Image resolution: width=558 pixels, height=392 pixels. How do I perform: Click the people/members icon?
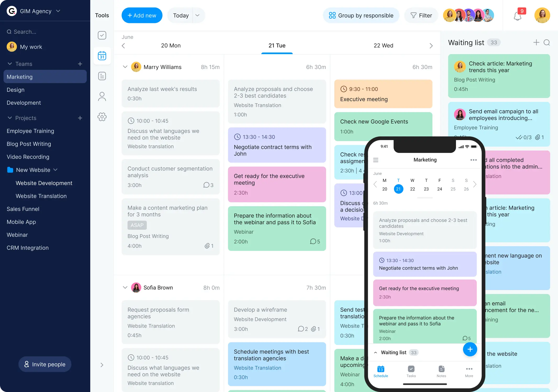pyautogui.click(x=102, y=96)
